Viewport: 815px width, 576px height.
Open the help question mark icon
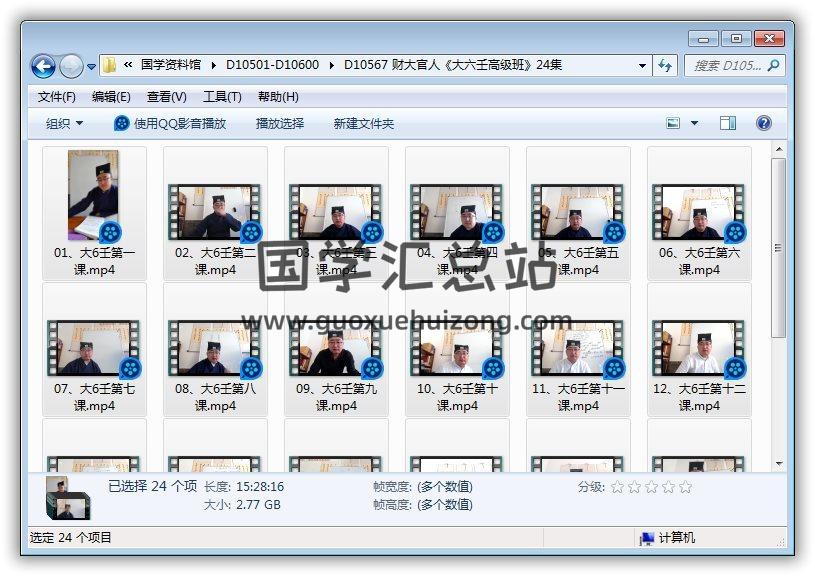763,123
